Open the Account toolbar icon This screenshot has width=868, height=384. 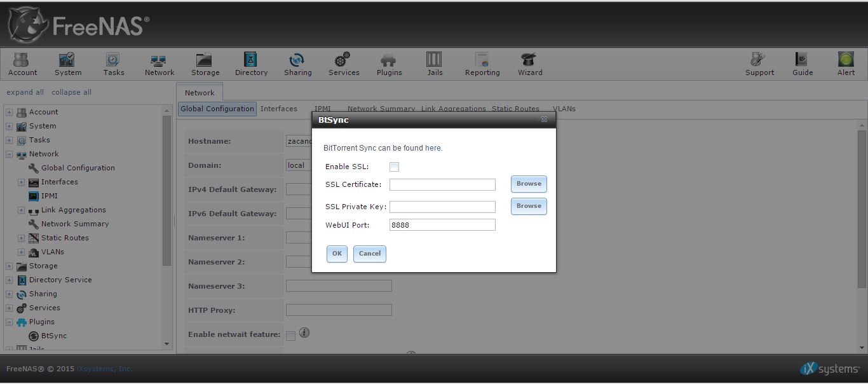(x=22, y=64)
